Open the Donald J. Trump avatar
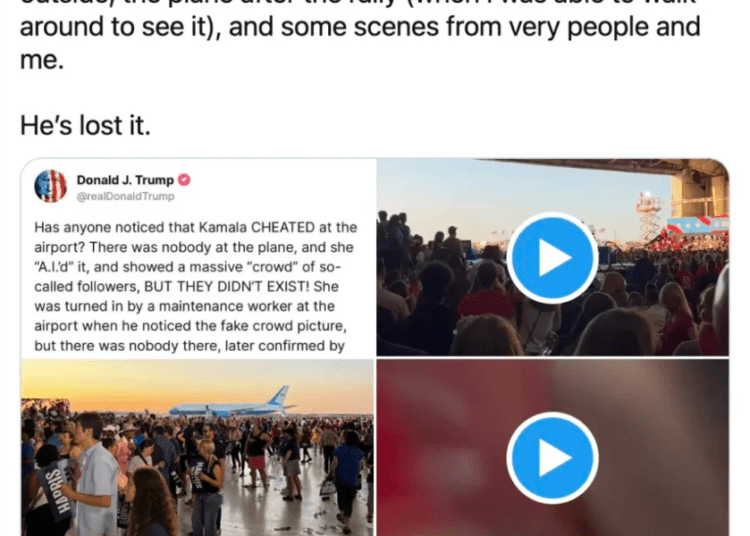 click(50, 186)
